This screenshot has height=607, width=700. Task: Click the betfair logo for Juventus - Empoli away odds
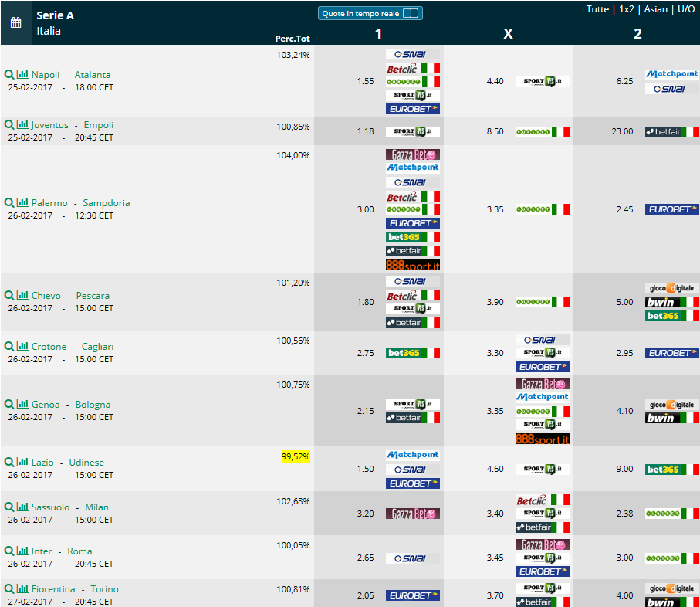(x=672, y=132)
